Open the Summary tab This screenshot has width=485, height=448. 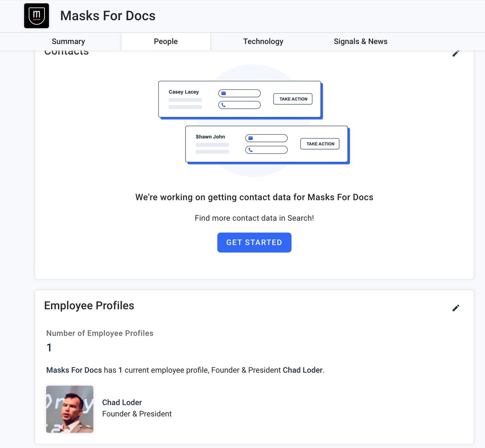68,41
